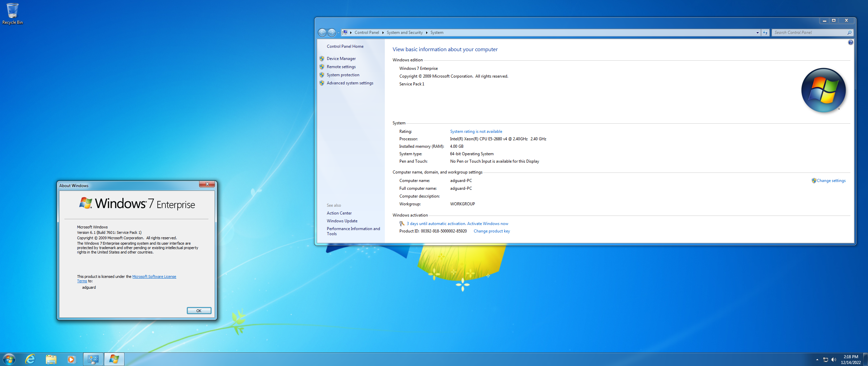Click the Windows logo in the System window
Screen dimensions: 868x366
823,90
